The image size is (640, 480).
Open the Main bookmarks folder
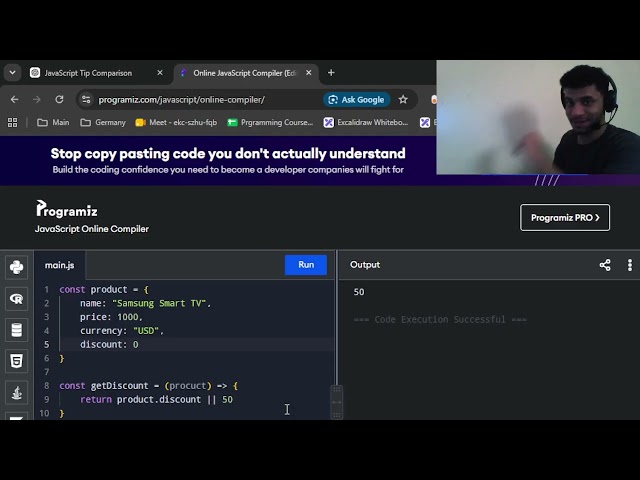tap(53, 122)
